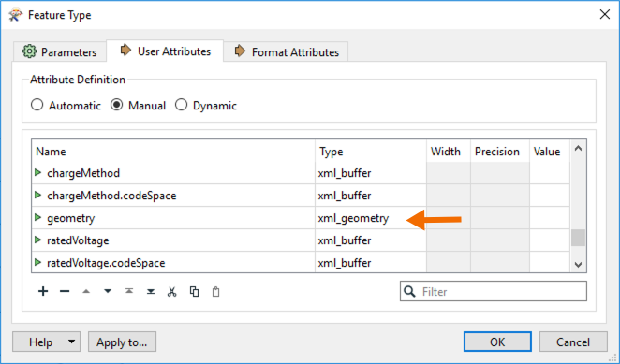Confirm with the OK button
620x364 pixels.
[x=497, y=342]
